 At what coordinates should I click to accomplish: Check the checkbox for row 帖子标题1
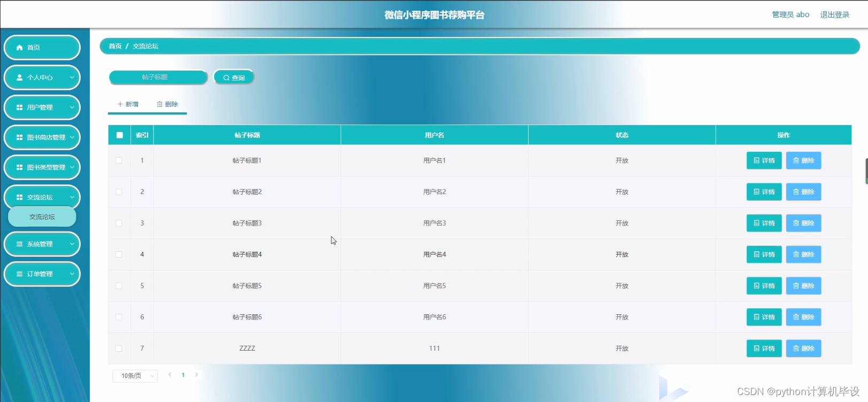point(119,160)
